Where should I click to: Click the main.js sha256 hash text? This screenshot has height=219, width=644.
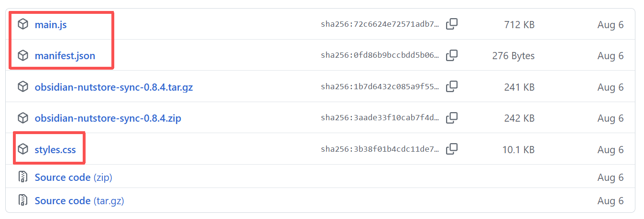[x=380, y=25]
